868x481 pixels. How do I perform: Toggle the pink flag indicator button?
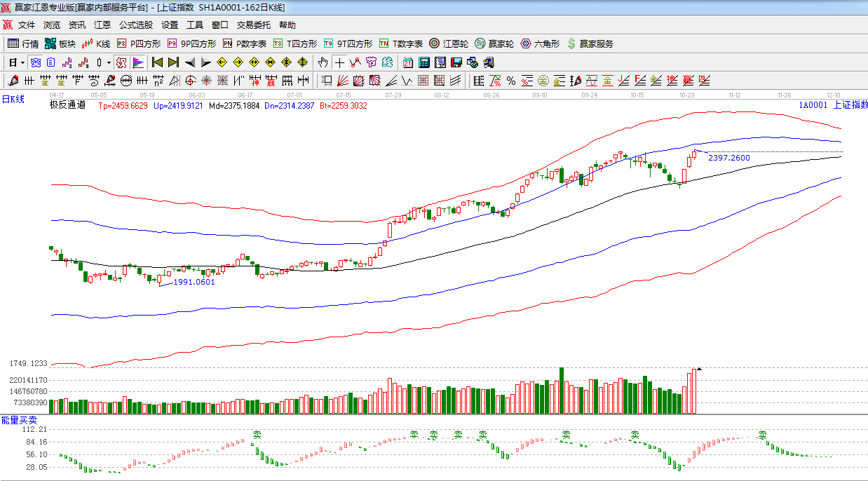(137, 62)
